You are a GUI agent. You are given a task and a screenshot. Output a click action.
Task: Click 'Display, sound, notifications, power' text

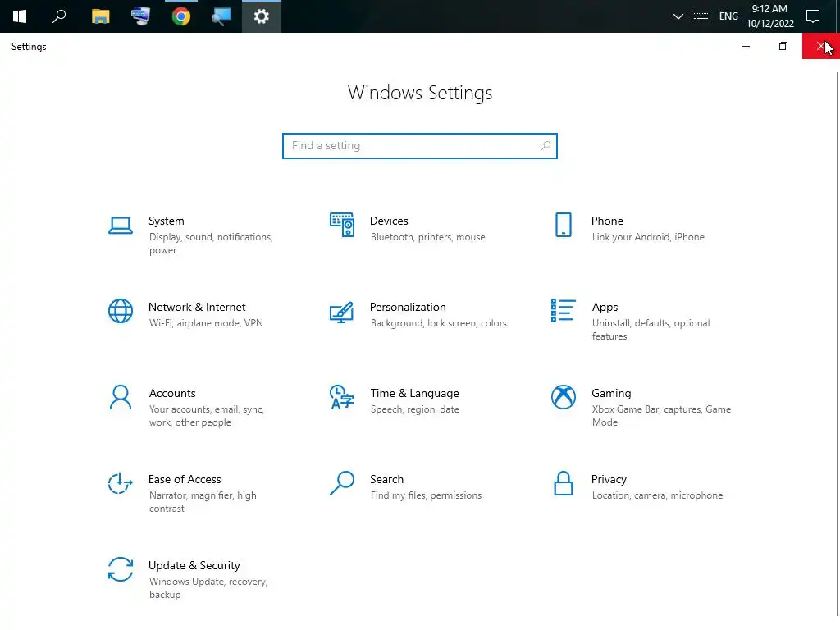tap(211, 244)
